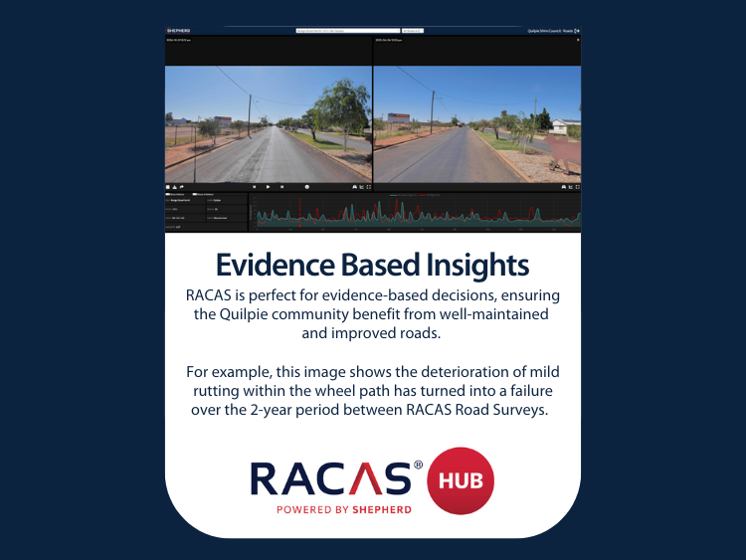Close the right comparison pane with the X
This screenshot has width=746, height=560.
click(578, 40)
